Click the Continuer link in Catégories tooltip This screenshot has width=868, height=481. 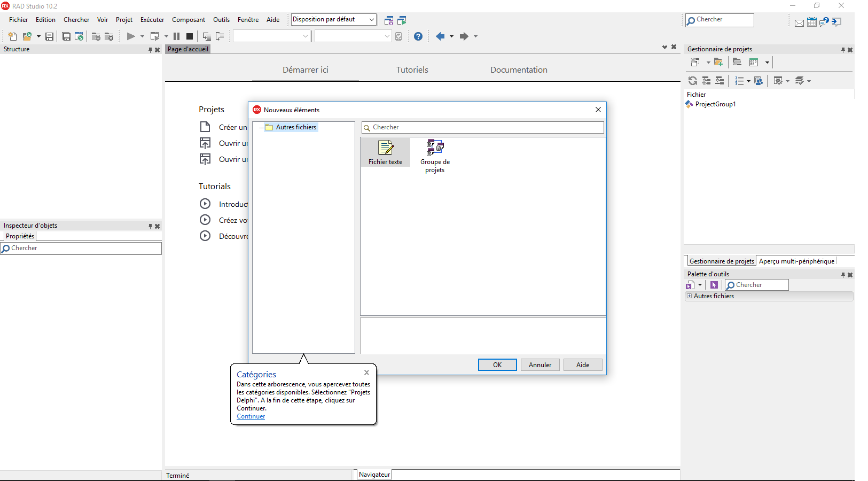tap(251, 416)
